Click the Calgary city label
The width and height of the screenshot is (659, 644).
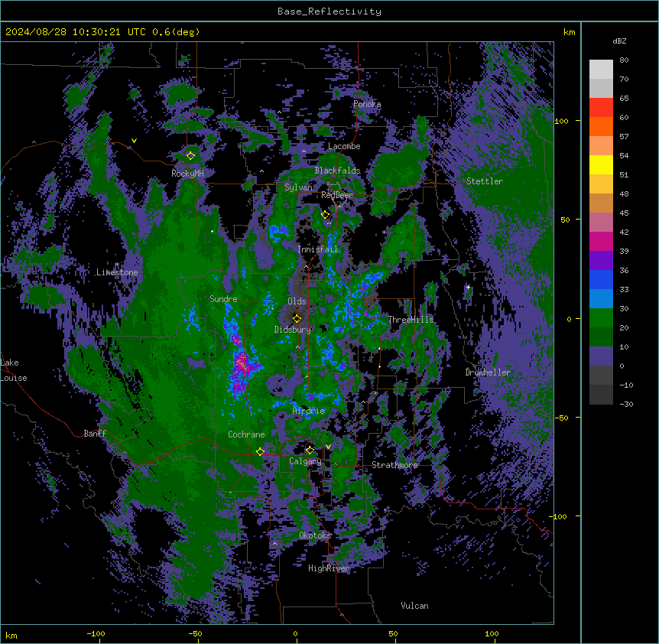point(306,461)
